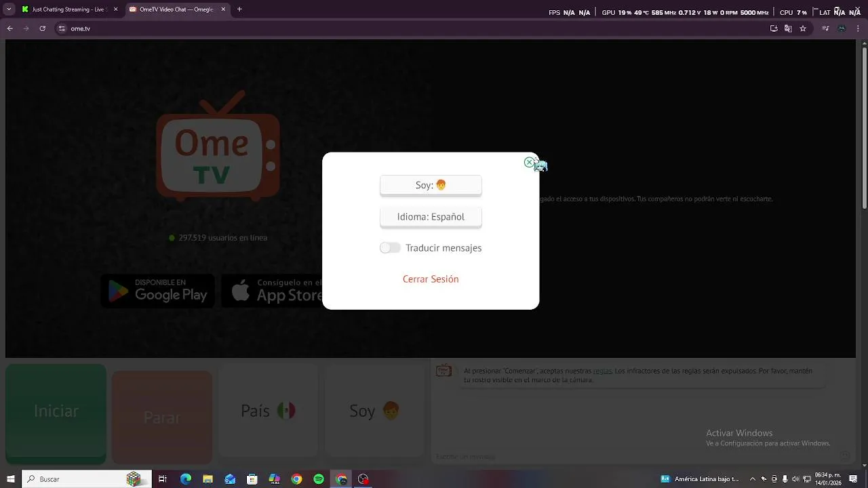
Task: Switch to the 'Just Chatting Streaming' tab
Action: click(x=71, y=9)
